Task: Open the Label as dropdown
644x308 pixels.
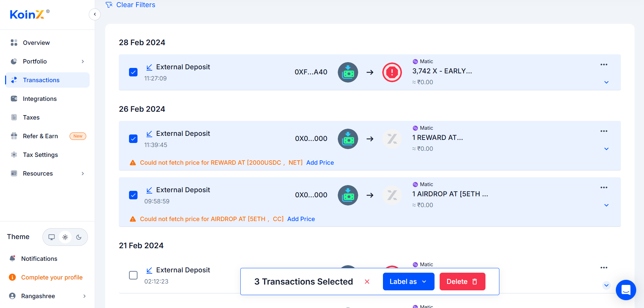Action: pyautogui.click(x=408, y=282)
